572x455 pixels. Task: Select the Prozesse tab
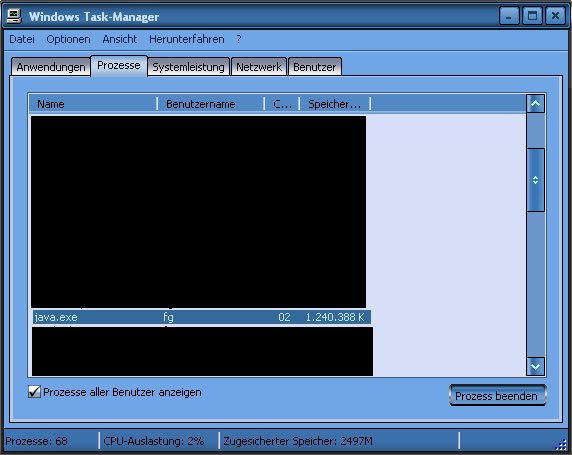click(x=119, y=66)
